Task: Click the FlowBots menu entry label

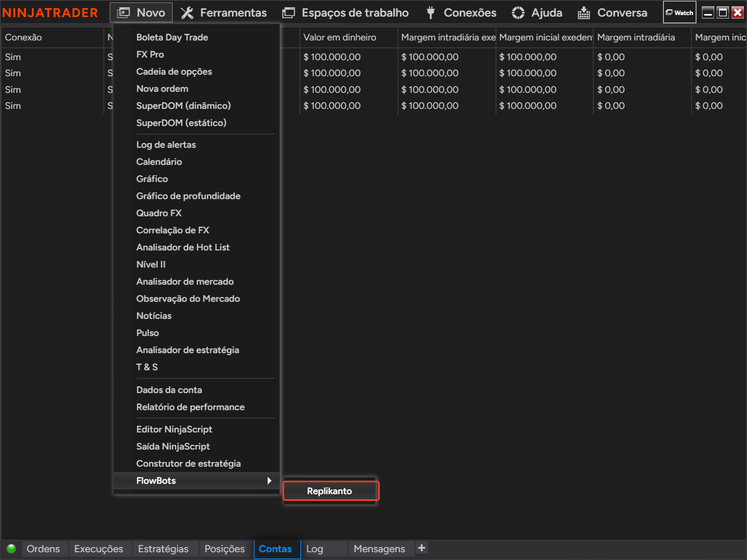Action: pyautogui.click(x=156, y=481)
